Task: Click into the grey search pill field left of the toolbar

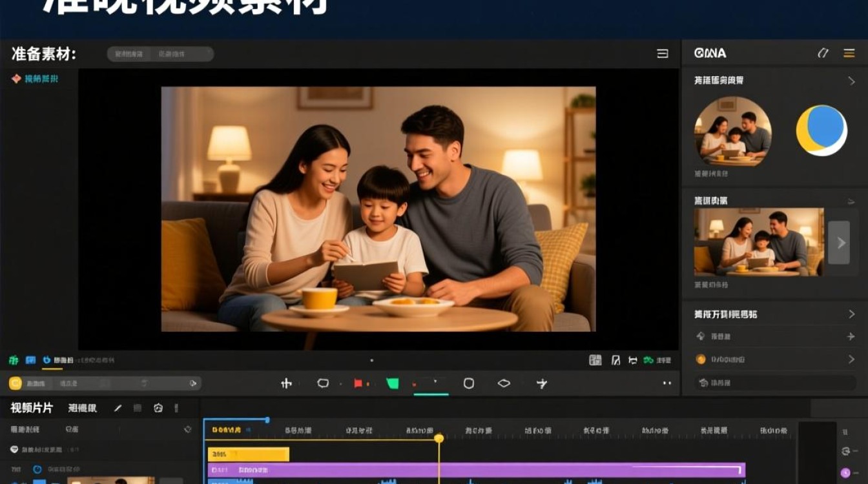Action: point(105,383)
